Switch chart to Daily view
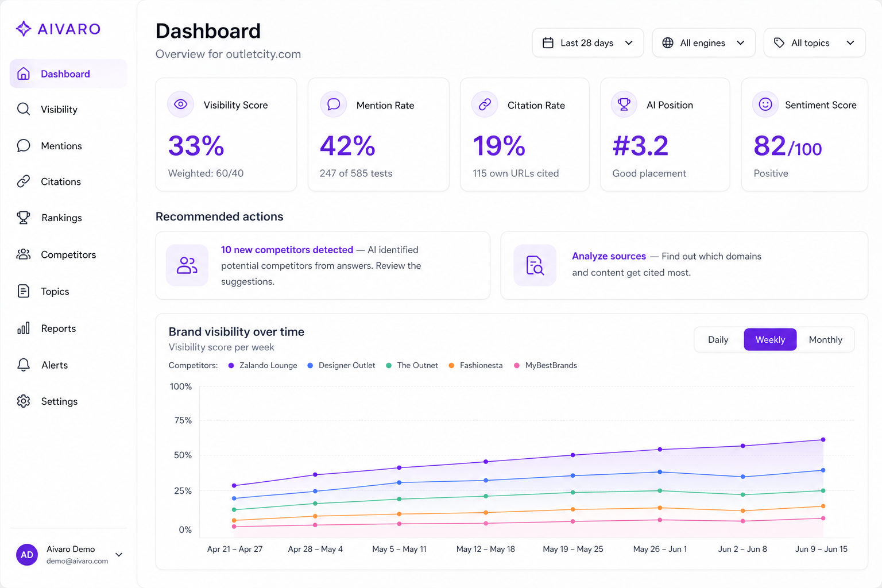Viewport: 882px width, 588px height. click(x=718, y=339)
